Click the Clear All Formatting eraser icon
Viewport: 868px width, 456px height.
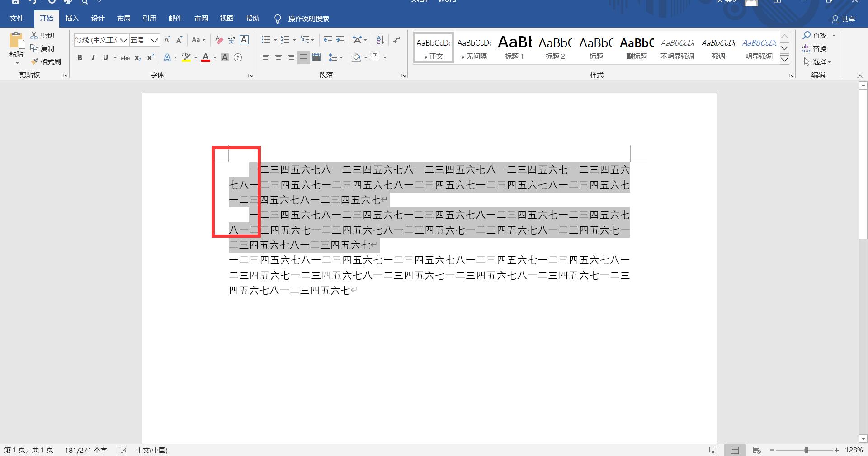click(219, 40)
